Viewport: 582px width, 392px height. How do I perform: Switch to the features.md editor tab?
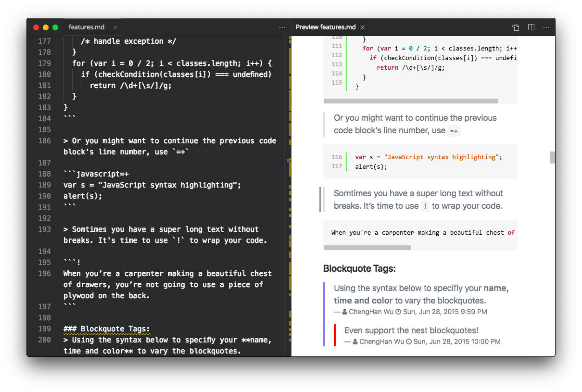[87, 27]
